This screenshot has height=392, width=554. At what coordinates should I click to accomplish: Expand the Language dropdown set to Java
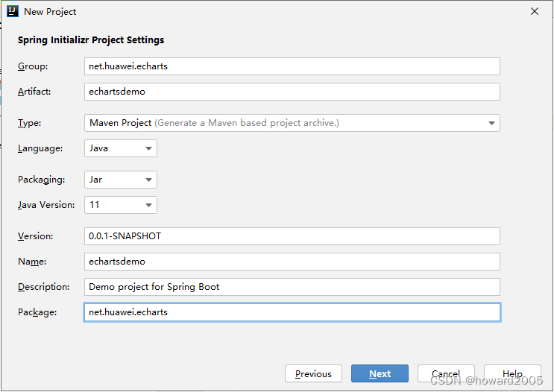pos(120,148)
